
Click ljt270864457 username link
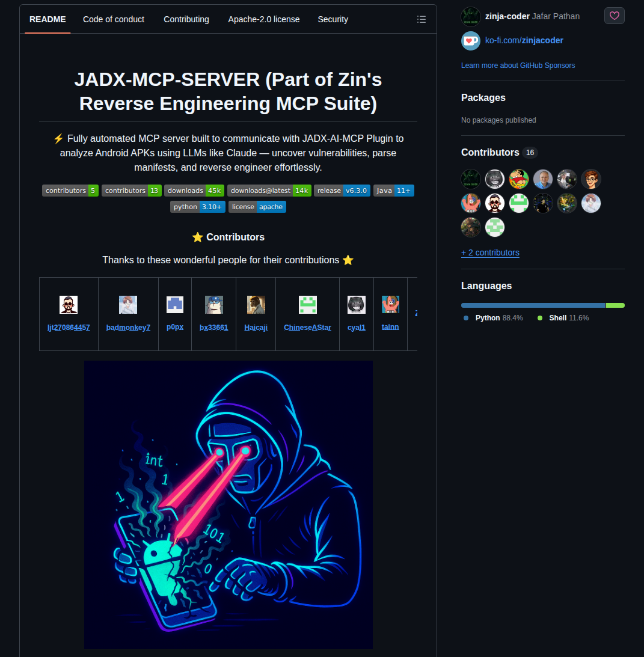pyautogui.click(x=69, y=328)
